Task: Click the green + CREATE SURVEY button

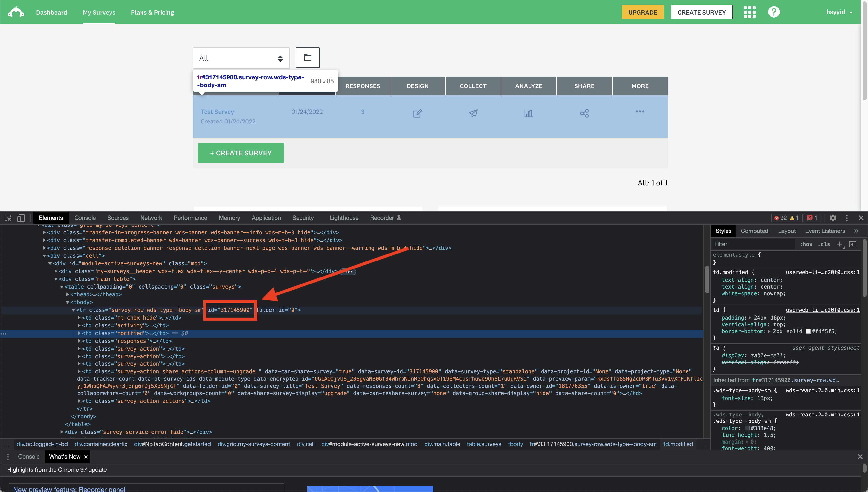Action: click(x=240, y=153)
